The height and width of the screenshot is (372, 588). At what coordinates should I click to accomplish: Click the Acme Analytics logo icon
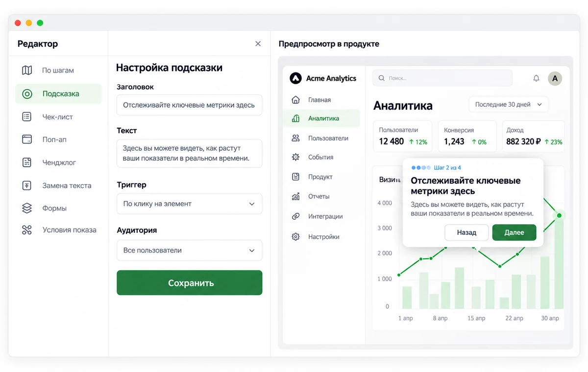point(295,78)
